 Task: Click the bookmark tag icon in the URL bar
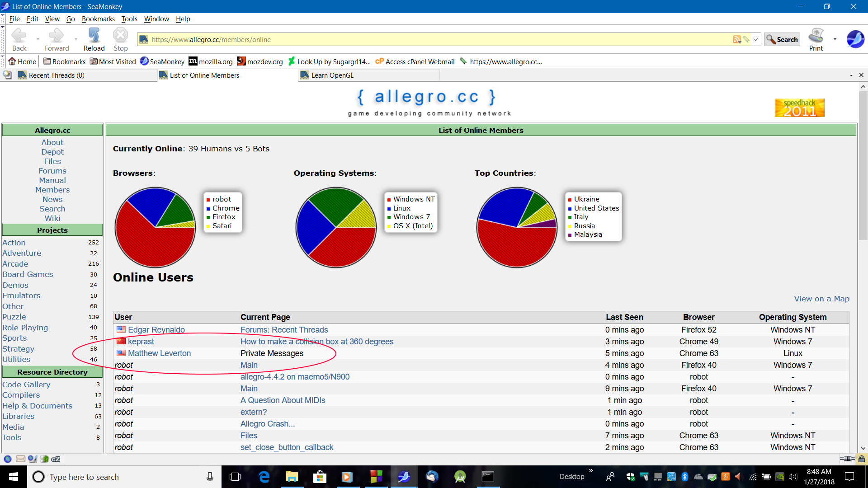tap(746, 40)
